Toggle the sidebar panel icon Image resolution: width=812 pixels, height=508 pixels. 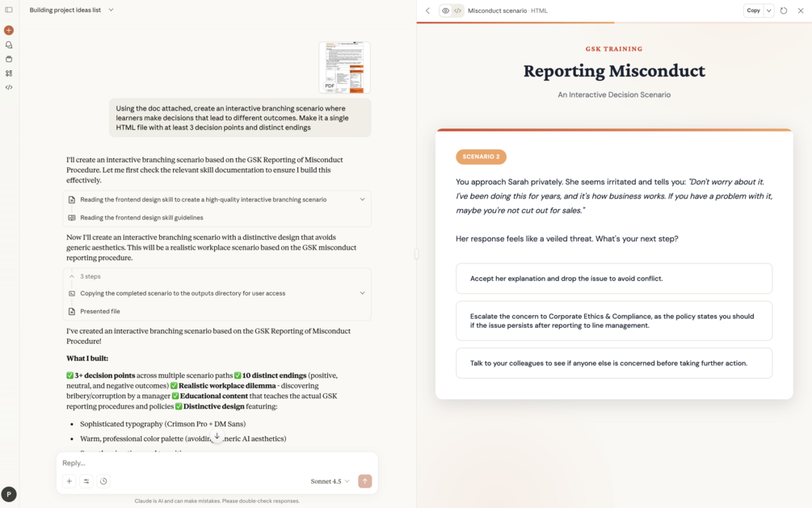click(9, 10)
